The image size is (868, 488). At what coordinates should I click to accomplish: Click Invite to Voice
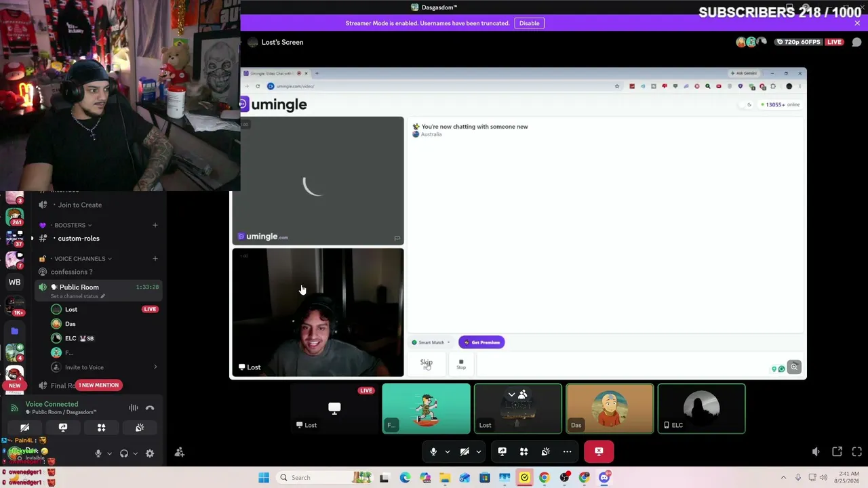(x=84, y=367)
